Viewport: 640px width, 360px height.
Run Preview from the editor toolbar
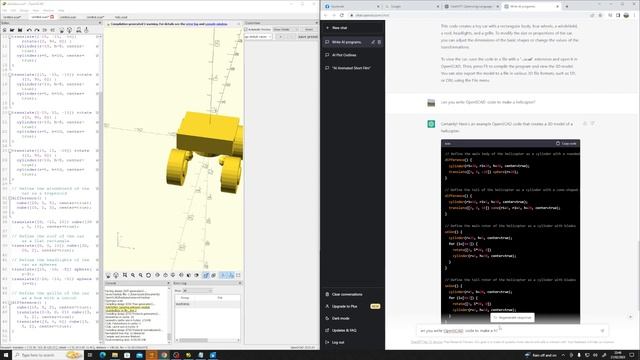pyautogui.click(x=62, y=30)
